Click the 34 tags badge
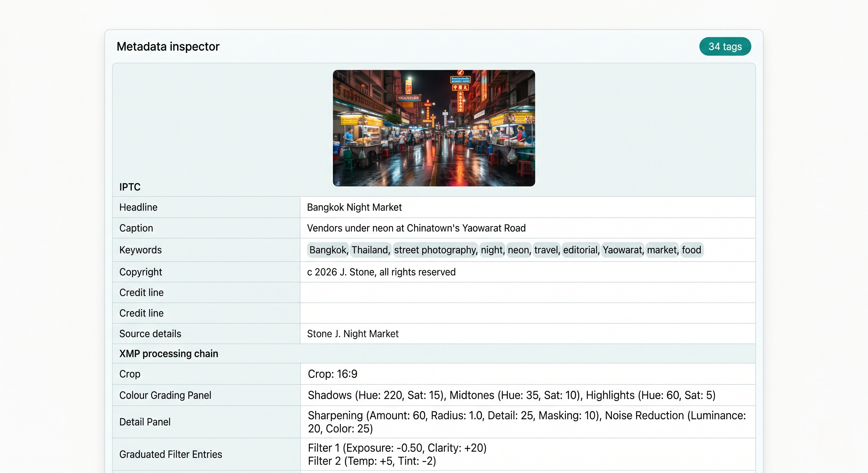 (725, 46)
